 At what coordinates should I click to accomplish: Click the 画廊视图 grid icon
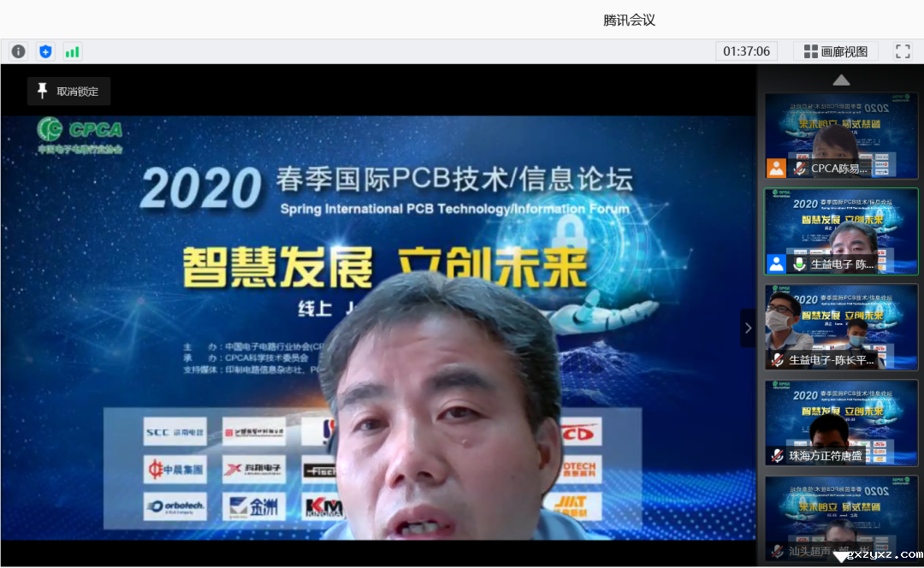pos(809,51)
